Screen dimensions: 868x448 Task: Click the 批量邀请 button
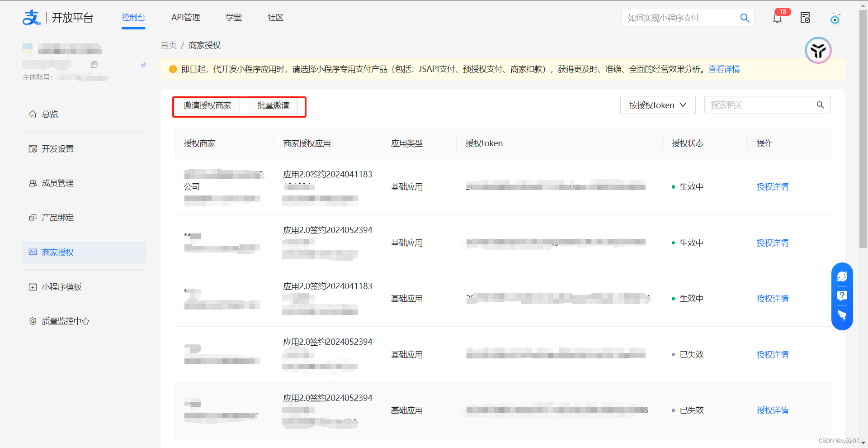point(273,105)
